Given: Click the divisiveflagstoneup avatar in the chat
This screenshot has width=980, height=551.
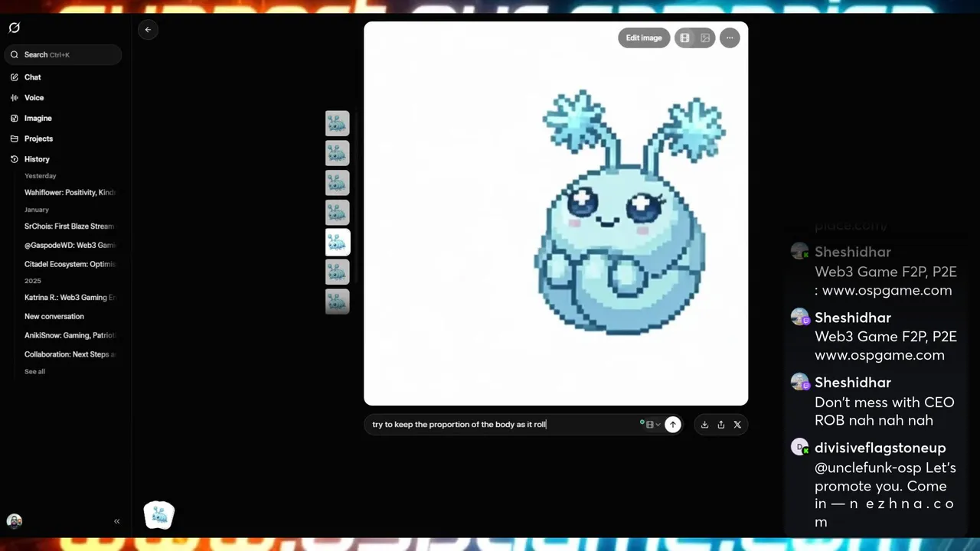Looking at the screenshot, I should pyautogui.click(x=800, y=448).
